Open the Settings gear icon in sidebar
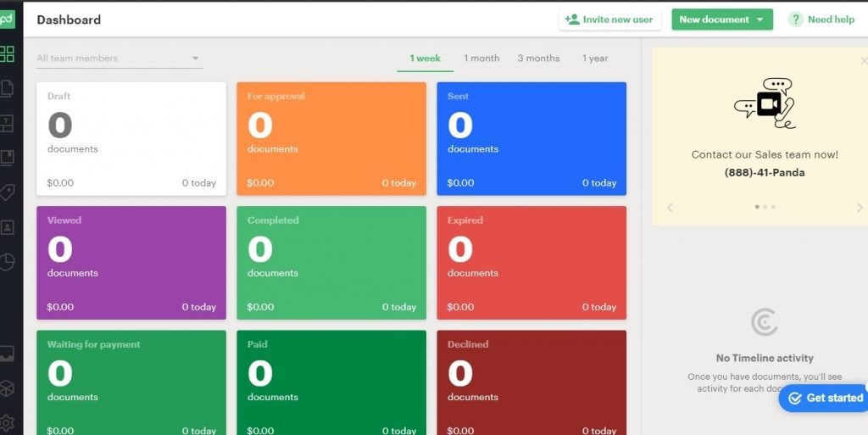The image size is (868, 435). (8, 422)
